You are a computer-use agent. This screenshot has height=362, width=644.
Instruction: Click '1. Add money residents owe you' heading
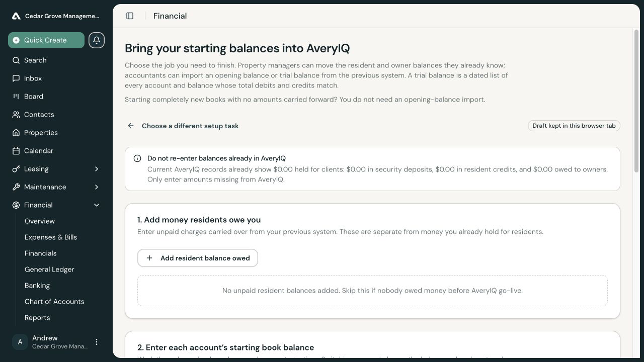(199, 220)
